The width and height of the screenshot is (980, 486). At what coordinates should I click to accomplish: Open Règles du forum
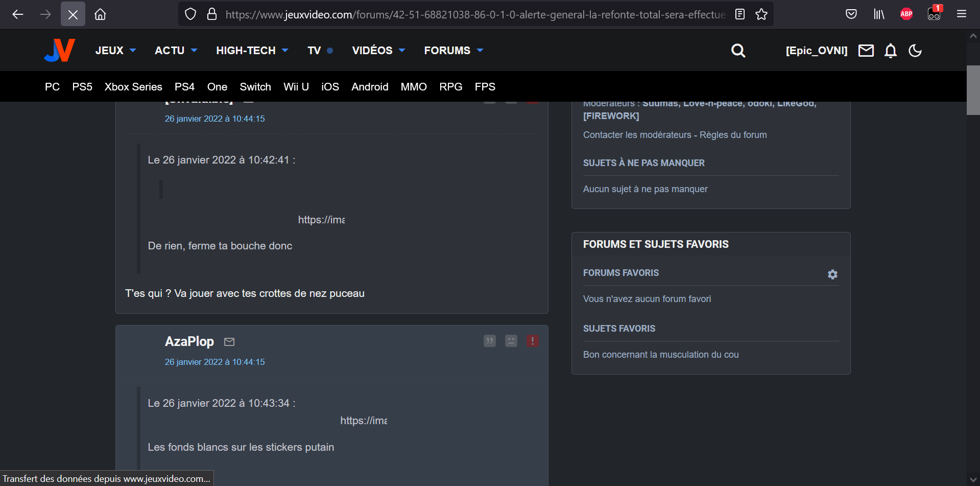coord(733,135)
